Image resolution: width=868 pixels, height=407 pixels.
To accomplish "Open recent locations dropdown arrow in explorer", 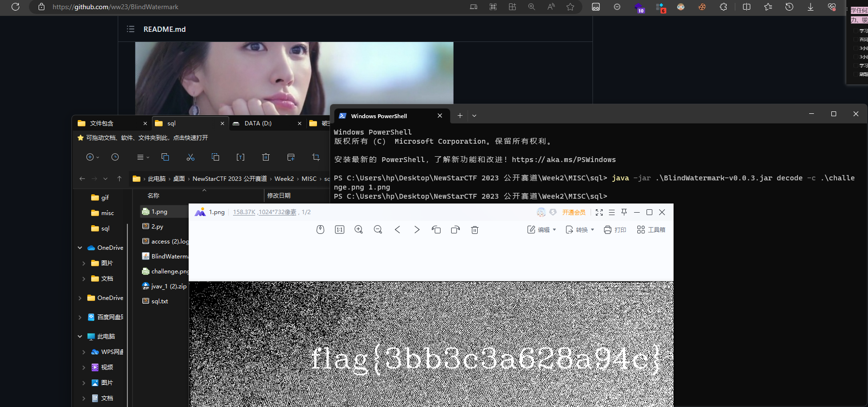I will click(x=105, y=178).
